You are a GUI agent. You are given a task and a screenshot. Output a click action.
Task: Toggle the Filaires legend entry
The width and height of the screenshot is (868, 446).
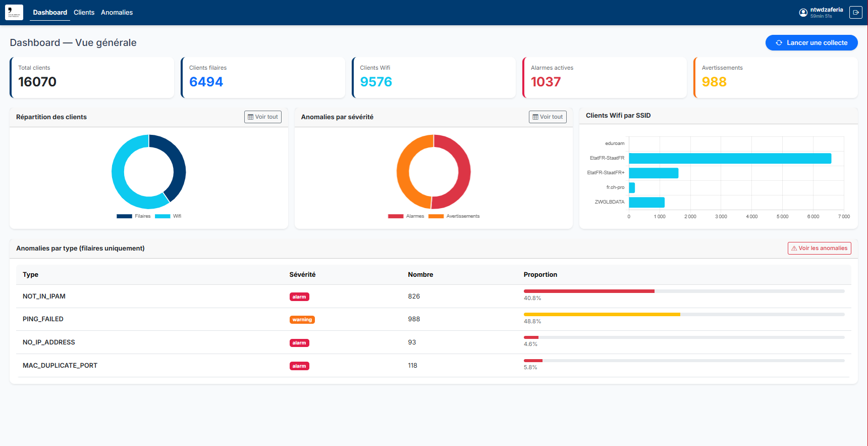tap(134, 216)
